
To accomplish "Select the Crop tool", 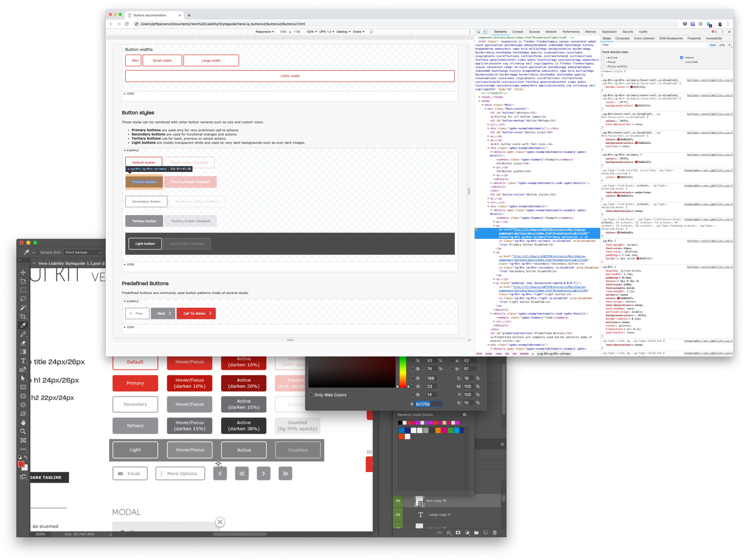I will [x=23, y=316].
